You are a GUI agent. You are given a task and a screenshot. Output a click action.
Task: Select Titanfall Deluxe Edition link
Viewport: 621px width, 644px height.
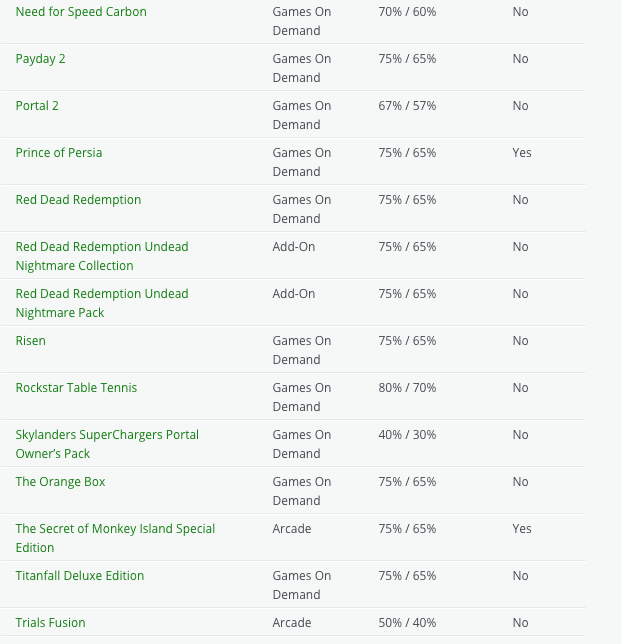pos(80,576)
